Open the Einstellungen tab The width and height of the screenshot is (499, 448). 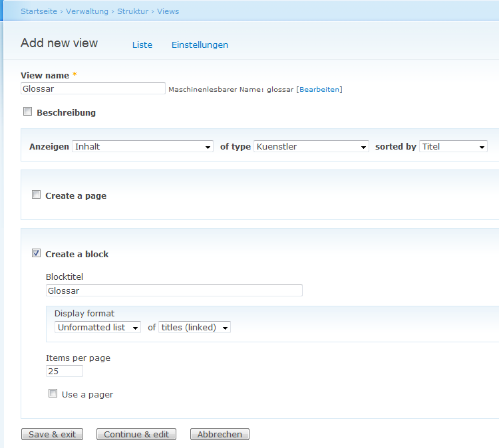click(200, 45)
